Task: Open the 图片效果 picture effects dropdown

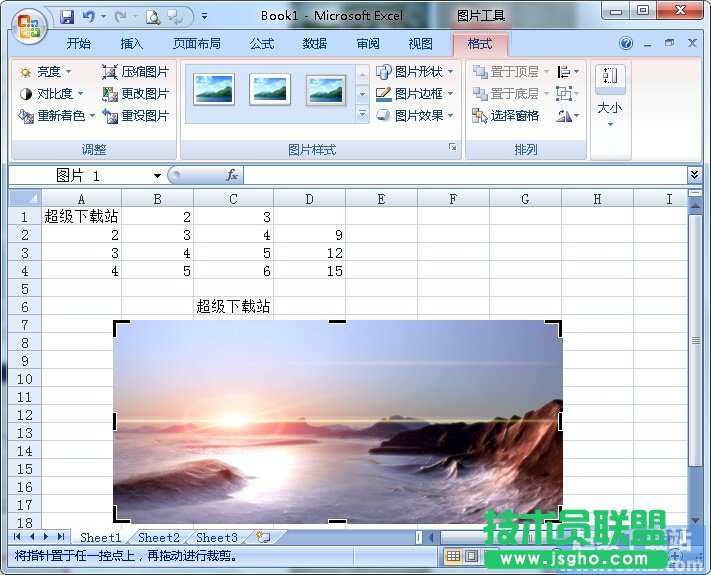Action: (x=415, y=116)
